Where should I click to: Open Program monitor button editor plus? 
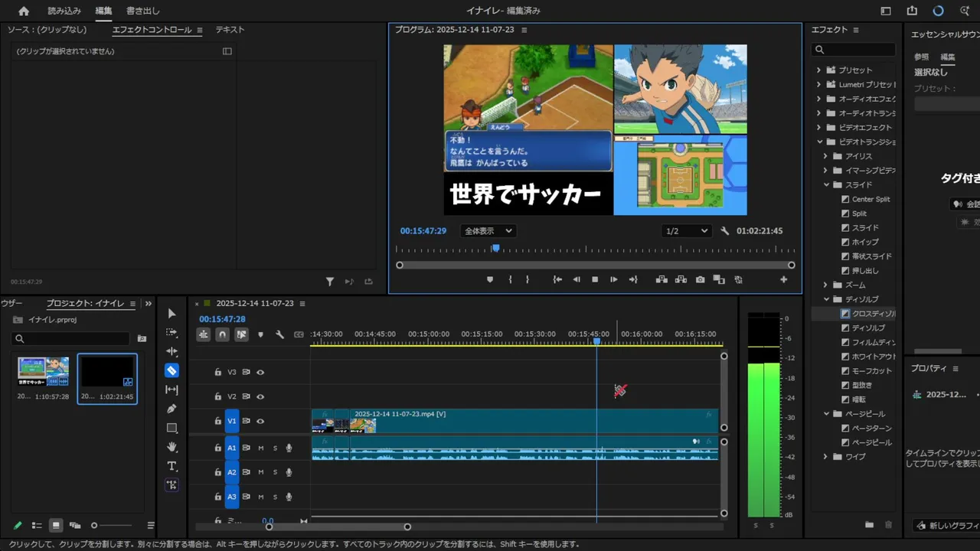(783, 280)
